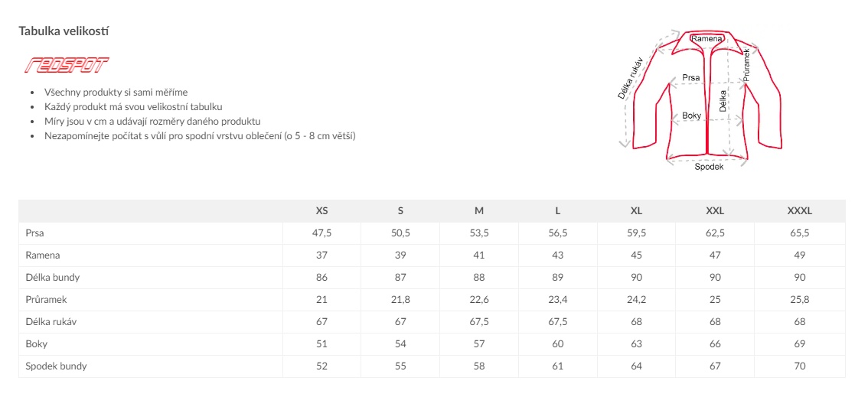This screenshot has height=397, width=868.
Task: Click Boky value 60 for size L
Action: (x=557, y=344)
